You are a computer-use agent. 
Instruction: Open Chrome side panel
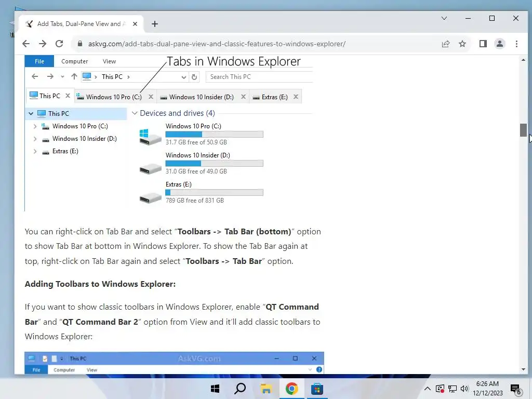[x=483, y=44]
